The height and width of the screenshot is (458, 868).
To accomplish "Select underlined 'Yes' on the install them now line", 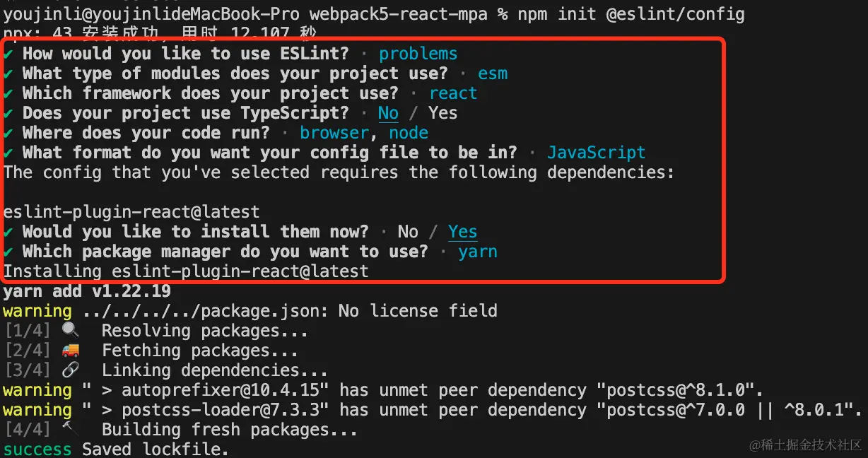I will pos(462,232).
